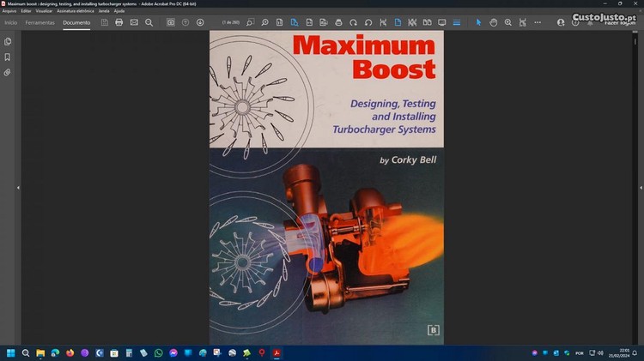Open the Attachments paperclip panel
This screenshot has height=361, width=644.
pos(8,72)
